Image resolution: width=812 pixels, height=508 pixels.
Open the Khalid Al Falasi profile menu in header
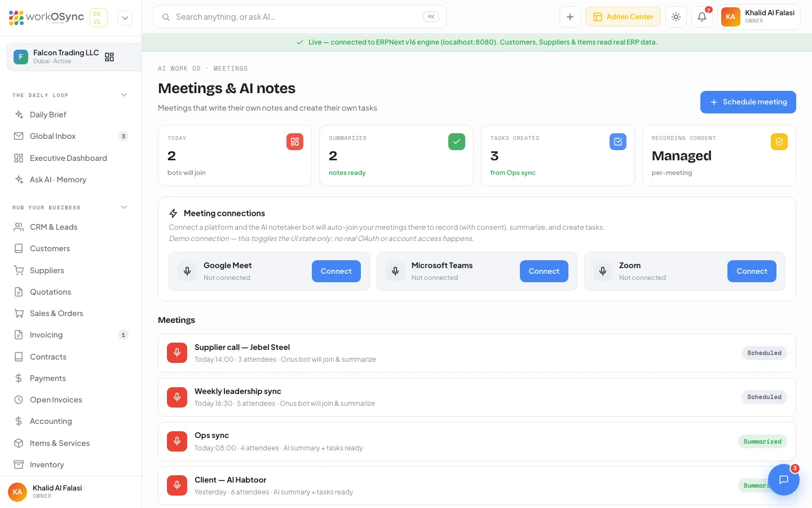tap(759, 17)
